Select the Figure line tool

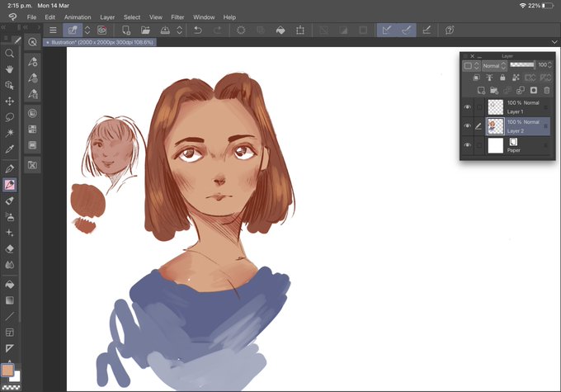[10, 316]
